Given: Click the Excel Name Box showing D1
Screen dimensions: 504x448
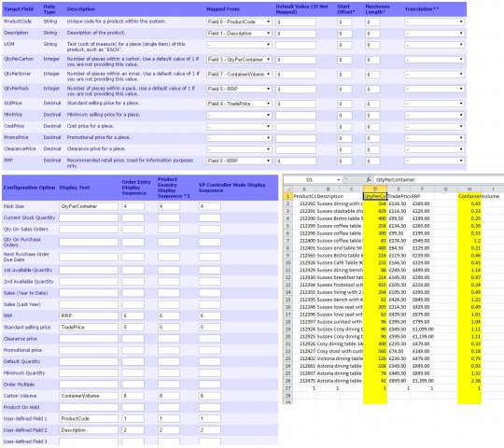Looking at the screenshot, I should [310, 180].
